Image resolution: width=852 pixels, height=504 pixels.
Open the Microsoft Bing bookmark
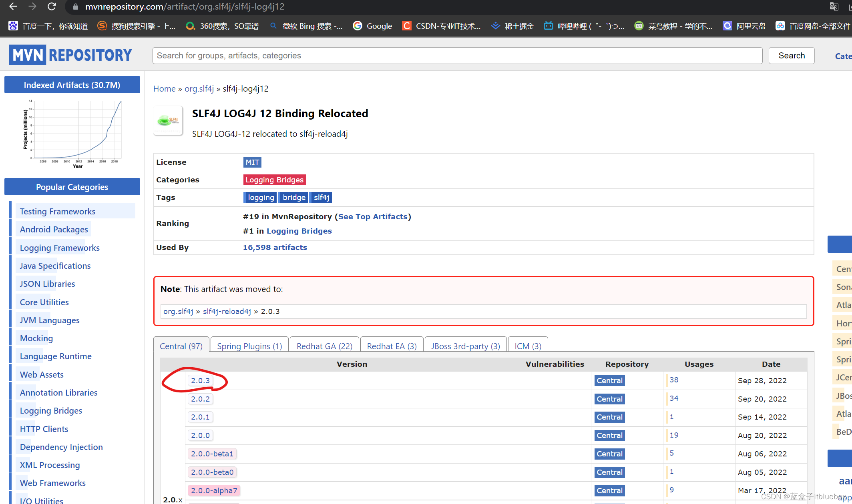[306, 26]
